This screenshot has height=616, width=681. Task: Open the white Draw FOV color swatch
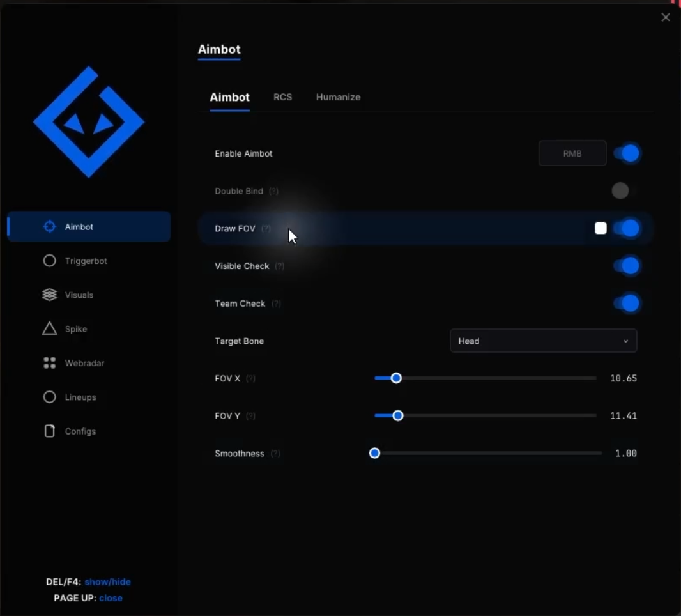[601, 228]
